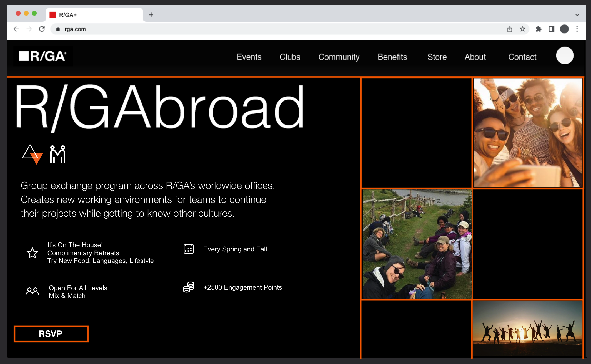Click the browser forward arrow
Image resolution: width=591 pixels, height=364 pixels.
(29, 29)
